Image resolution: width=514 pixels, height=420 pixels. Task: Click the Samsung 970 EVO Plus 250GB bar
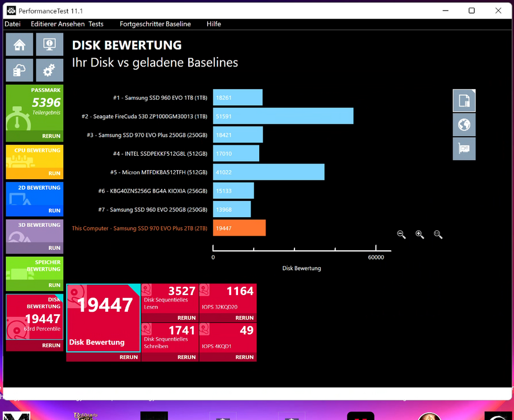tap(238, 135)
